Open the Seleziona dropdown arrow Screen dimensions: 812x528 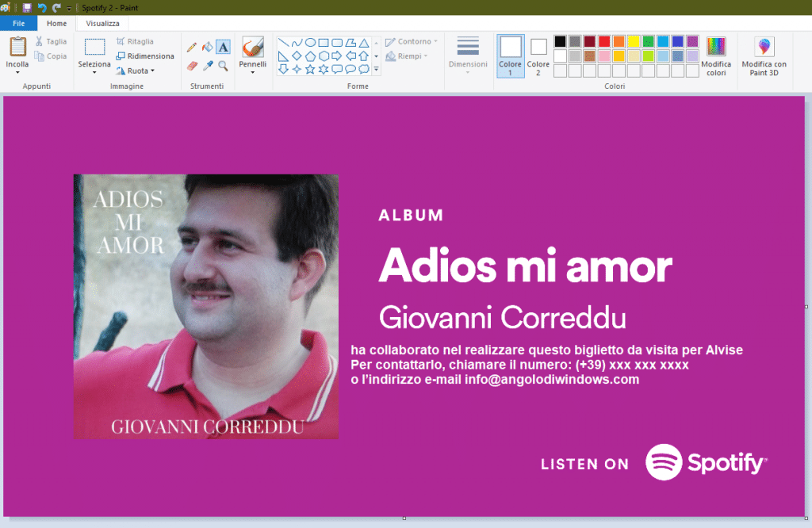(94, 72)
